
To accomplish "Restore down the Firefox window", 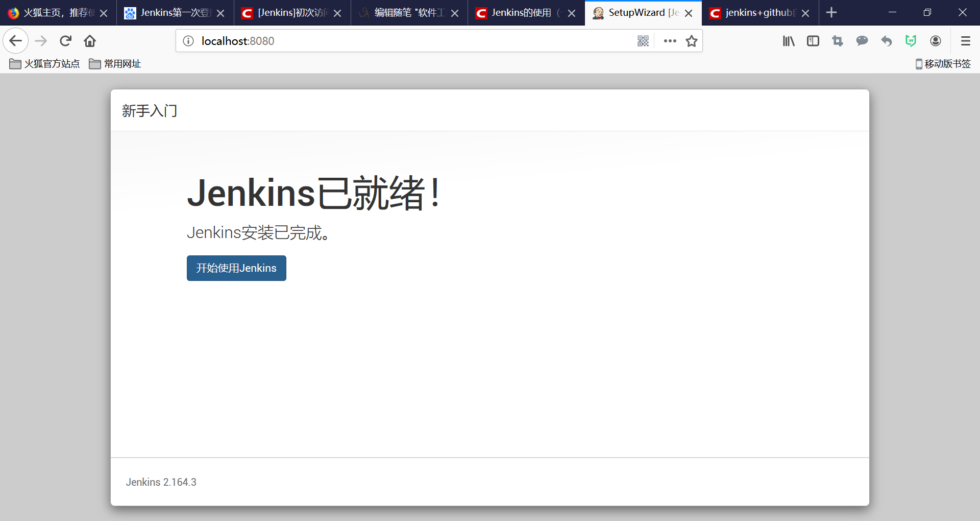I will [x=927, y=12].
